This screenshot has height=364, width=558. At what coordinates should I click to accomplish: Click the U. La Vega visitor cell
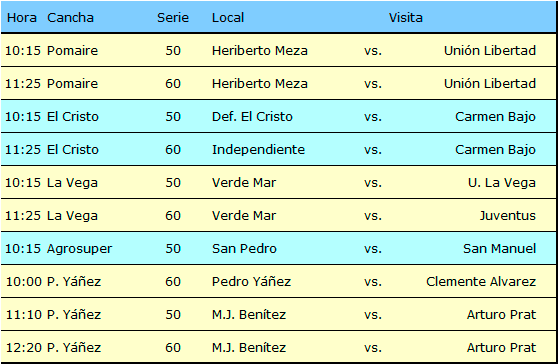[502, 183]
